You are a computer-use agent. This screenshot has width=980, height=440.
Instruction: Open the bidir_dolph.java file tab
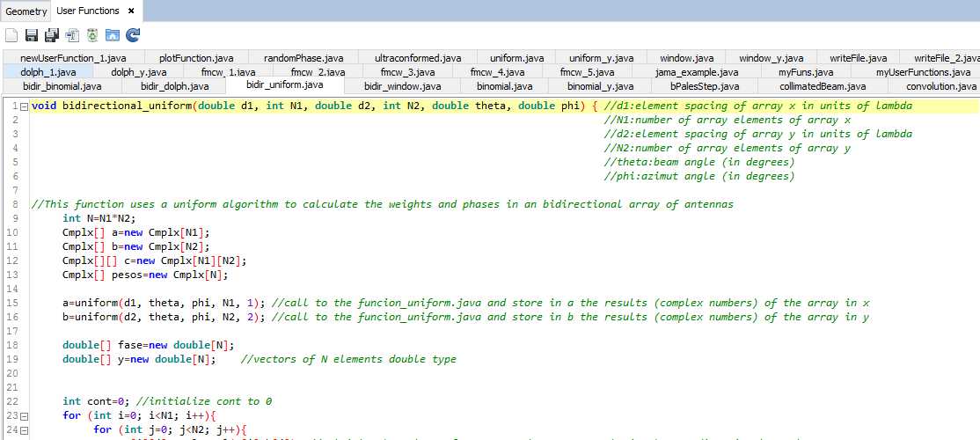click(175, 86)
